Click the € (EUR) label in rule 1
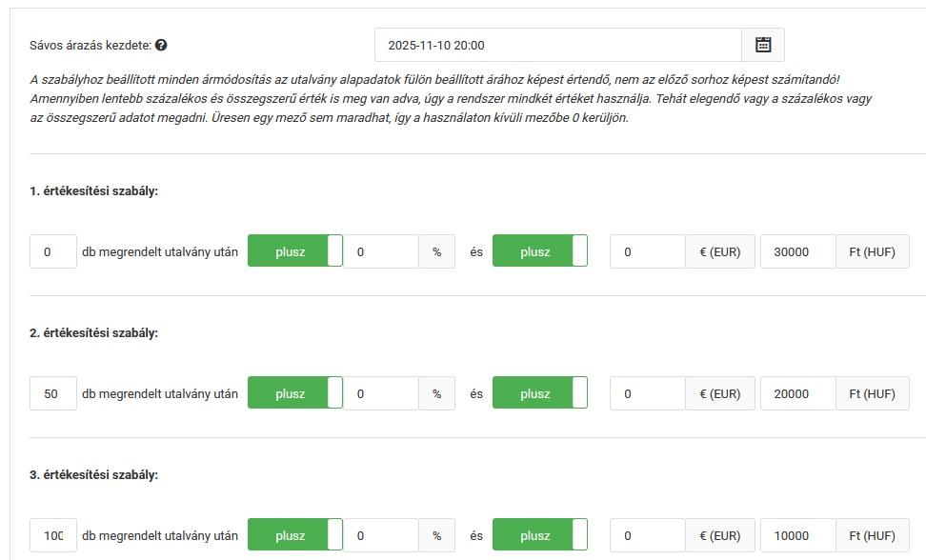The height and width of the screenshot is (560, 926). click(x=719, y=251)
